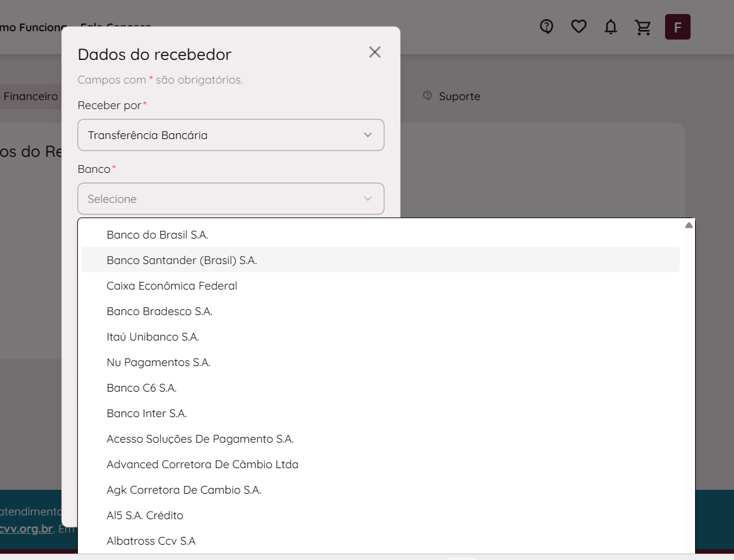The height and width of the screenshot is (560, 734).
Task: Click the Banco dropdown chevron
Action: tap(368, 199)
